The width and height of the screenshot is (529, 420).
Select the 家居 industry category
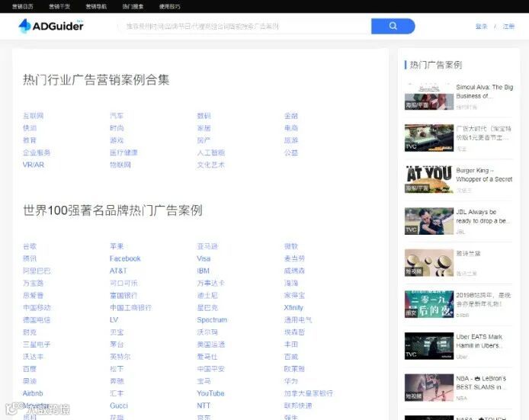tap(204, 128)
